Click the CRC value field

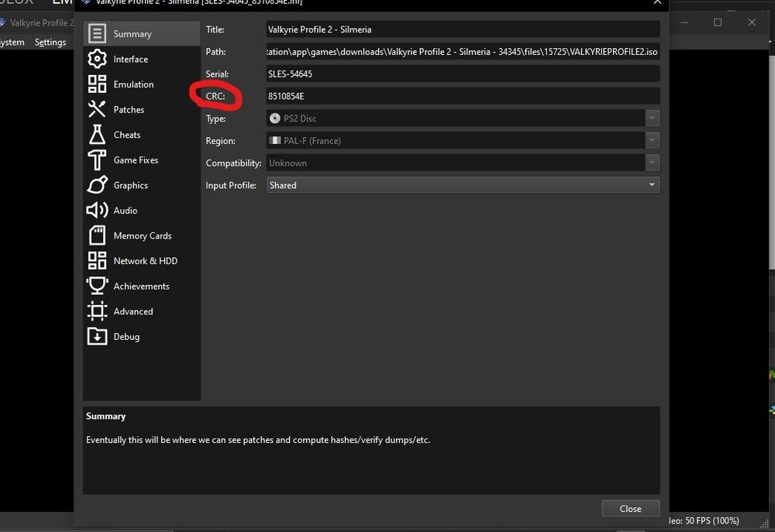[462, 96]
